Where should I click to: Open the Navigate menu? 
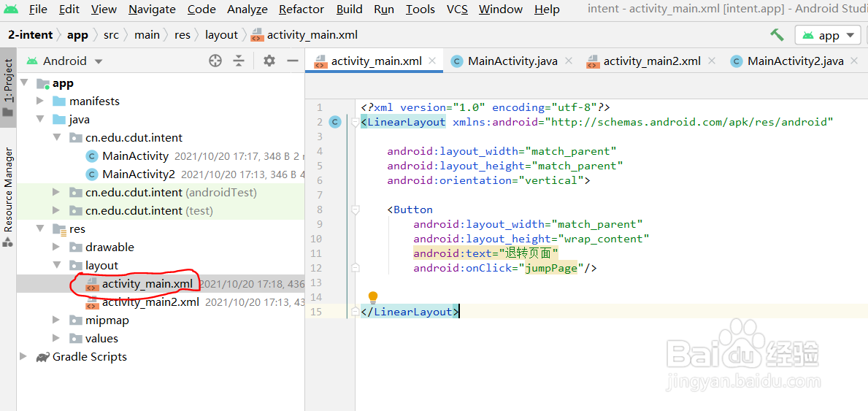click(x=152, y=9)
